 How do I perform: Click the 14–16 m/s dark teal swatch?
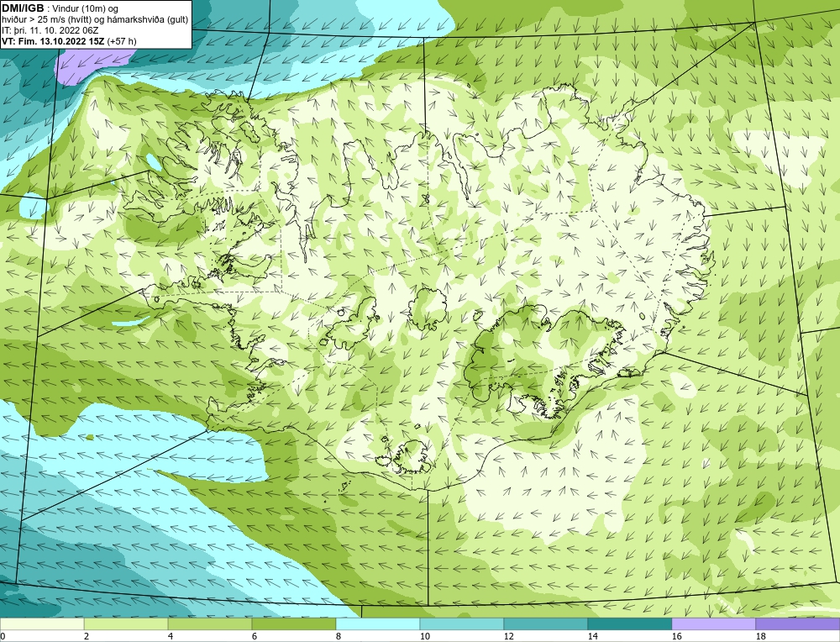(x=630, y=624)
